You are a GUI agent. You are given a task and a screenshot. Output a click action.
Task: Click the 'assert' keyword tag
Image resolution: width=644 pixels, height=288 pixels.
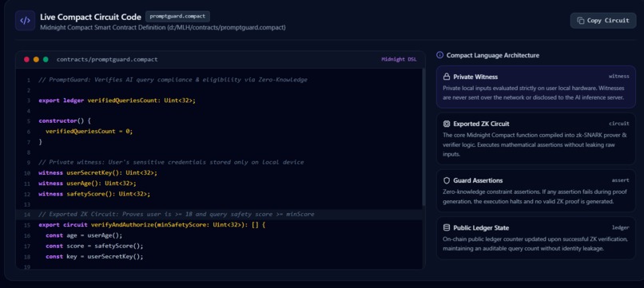[x=620, y=180]
